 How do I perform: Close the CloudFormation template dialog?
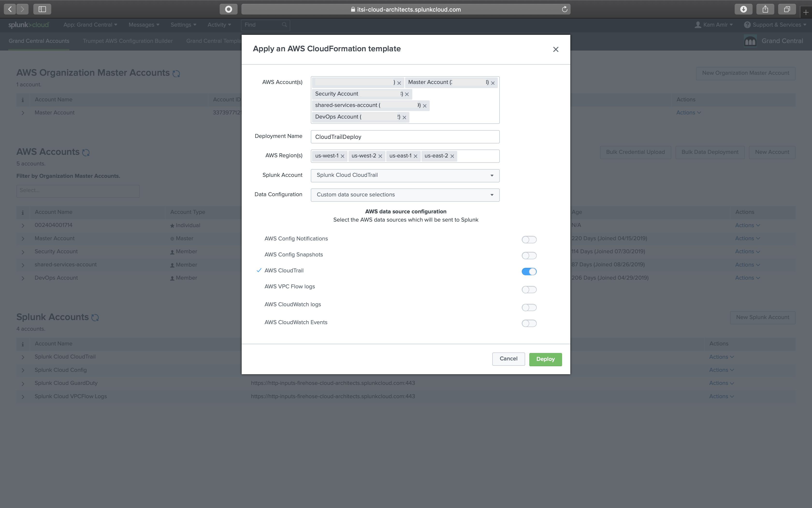(556, 49)
